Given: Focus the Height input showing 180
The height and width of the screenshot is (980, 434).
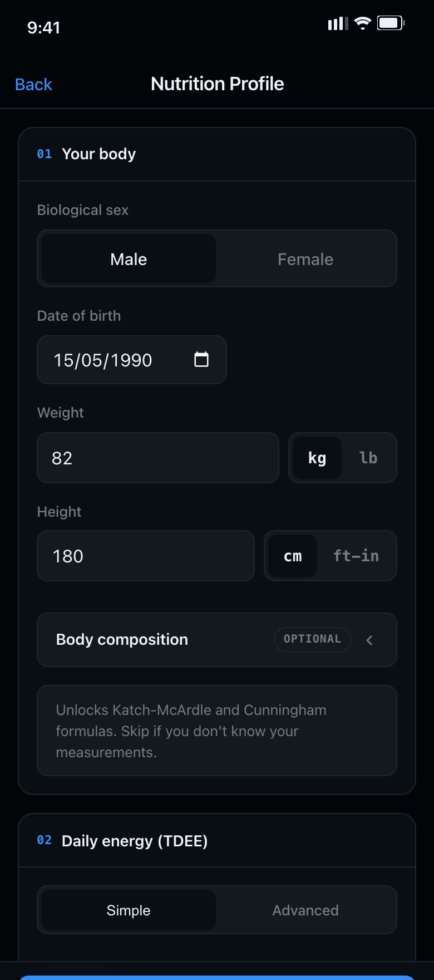Looking at the screenshot, I should [146, 556].
